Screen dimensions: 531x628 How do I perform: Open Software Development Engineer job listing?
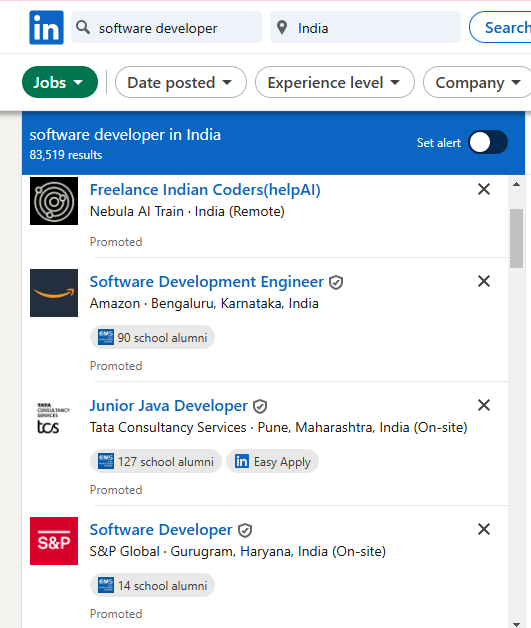pyautogui.click(x=207, y=282)
